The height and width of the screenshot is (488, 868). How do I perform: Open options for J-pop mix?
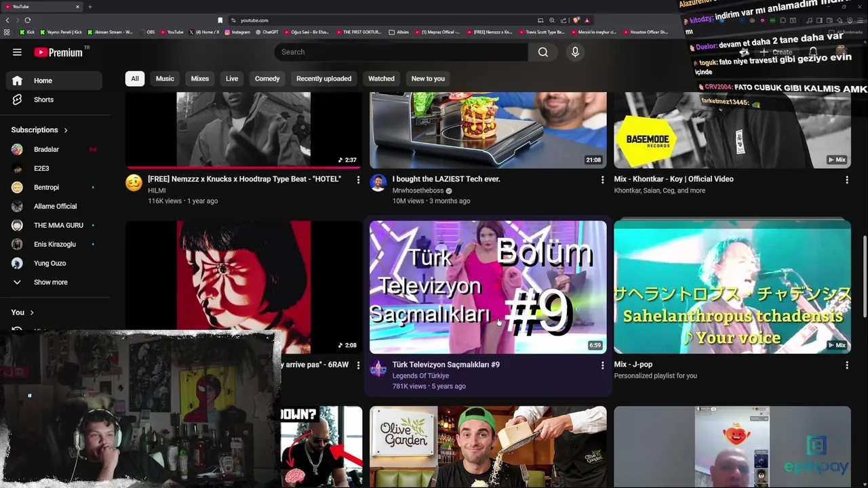(x=846, y=365)
